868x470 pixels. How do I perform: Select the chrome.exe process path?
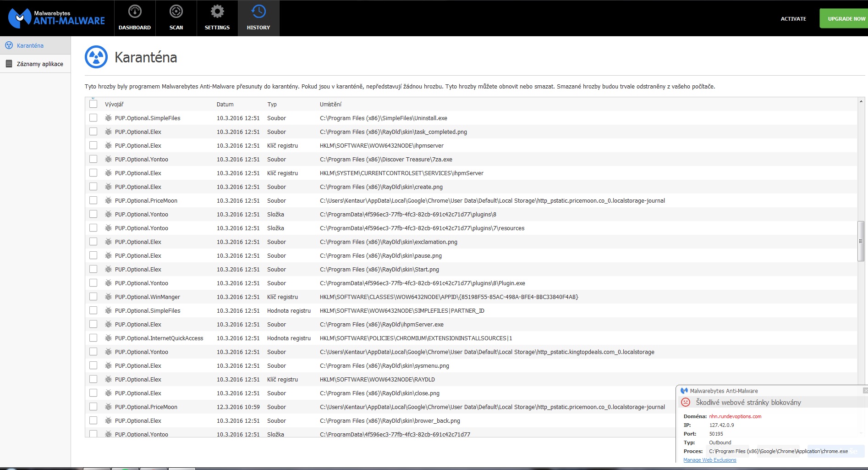tap(778, 451)
